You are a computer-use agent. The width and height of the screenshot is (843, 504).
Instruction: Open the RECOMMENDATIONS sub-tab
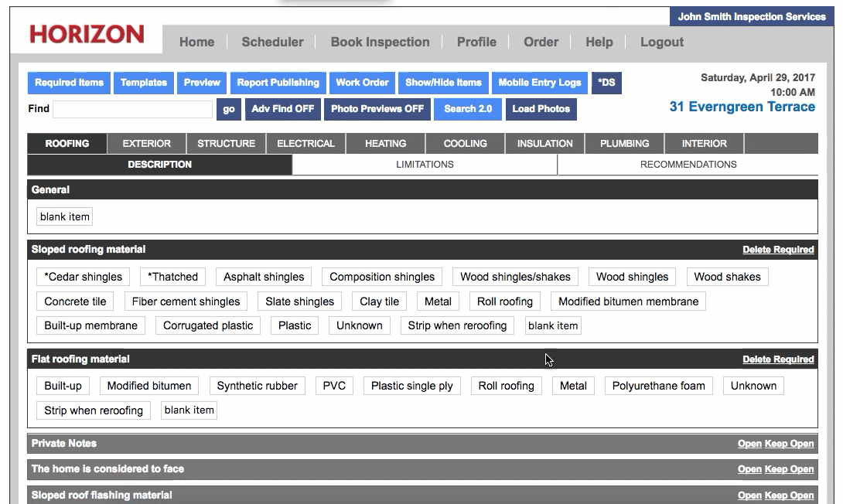pos(688,165)
